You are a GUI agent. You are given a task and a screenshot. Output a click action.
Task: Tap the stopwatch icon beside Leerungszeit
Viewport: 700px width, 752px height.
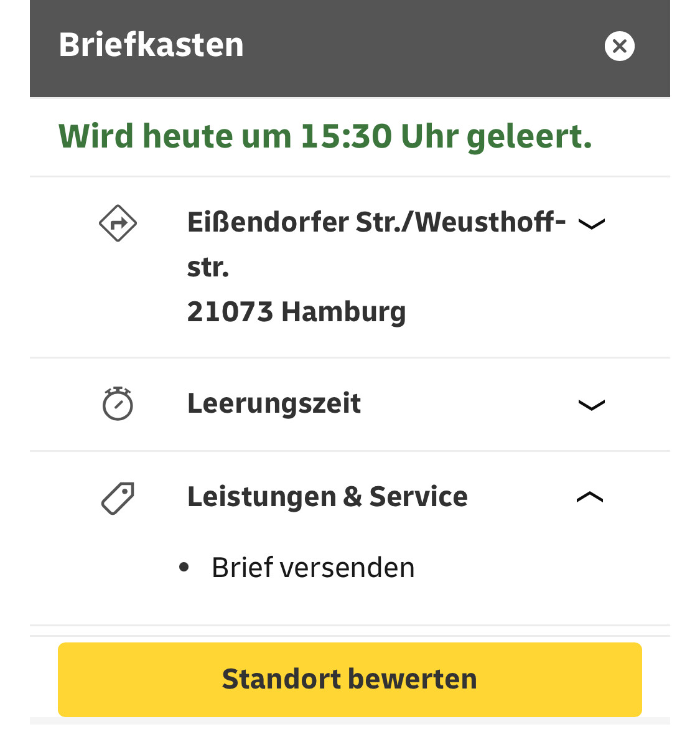click(118, 403)
